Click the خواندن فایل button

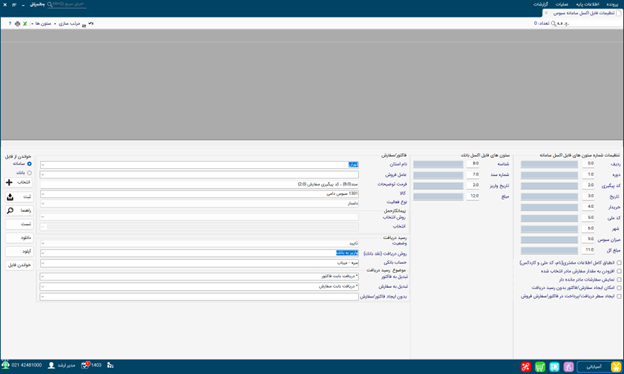point(19,265)
